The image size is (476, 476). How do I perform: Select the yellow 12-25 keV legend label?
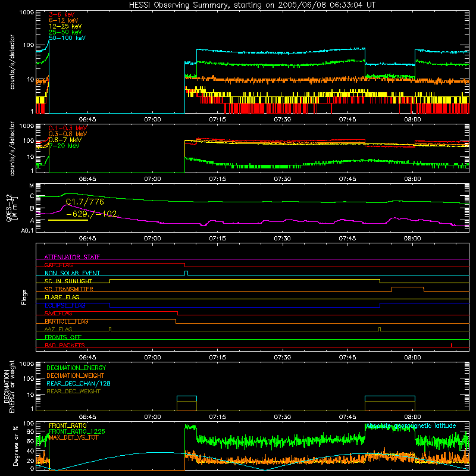click(x=65, y=26)
